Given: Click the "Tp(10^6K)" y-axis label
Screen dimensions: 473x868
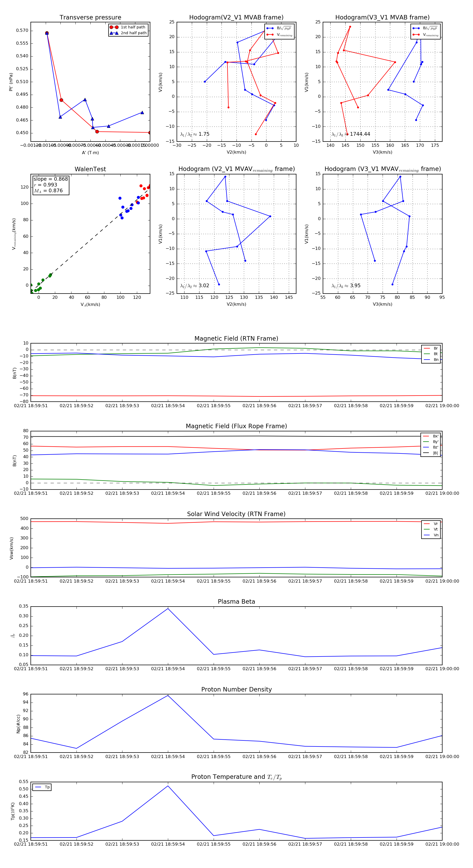Looking at the screenshot, I should [13, 811].
